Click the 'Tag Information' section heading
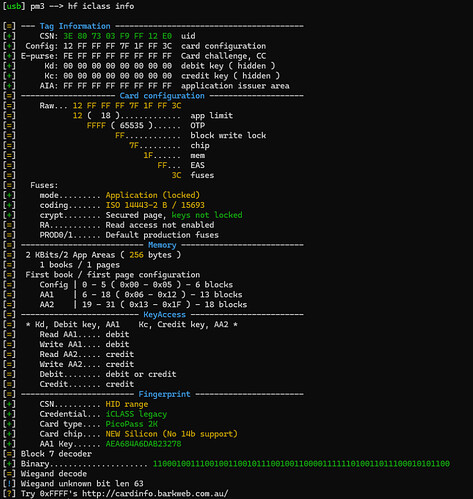The height and width of the screenshot is (499, 473). (x=75, y=26)
